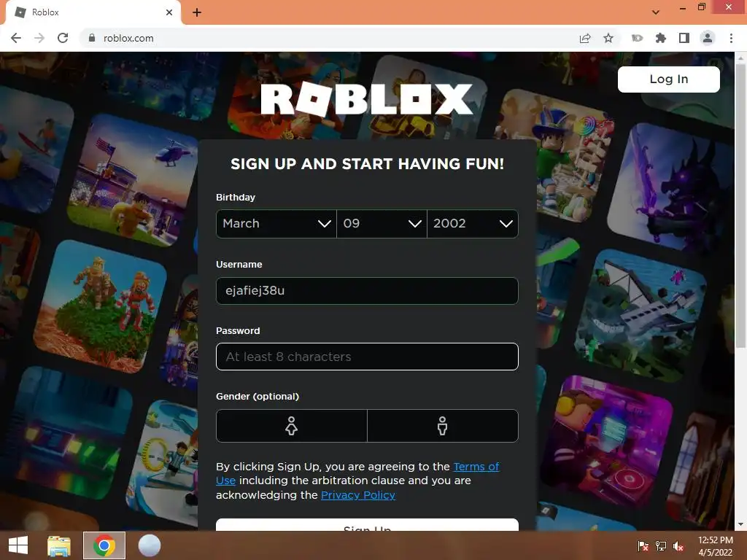The image size is (747, 560).
Task: Click the Sign Up button
Action: 367,525
